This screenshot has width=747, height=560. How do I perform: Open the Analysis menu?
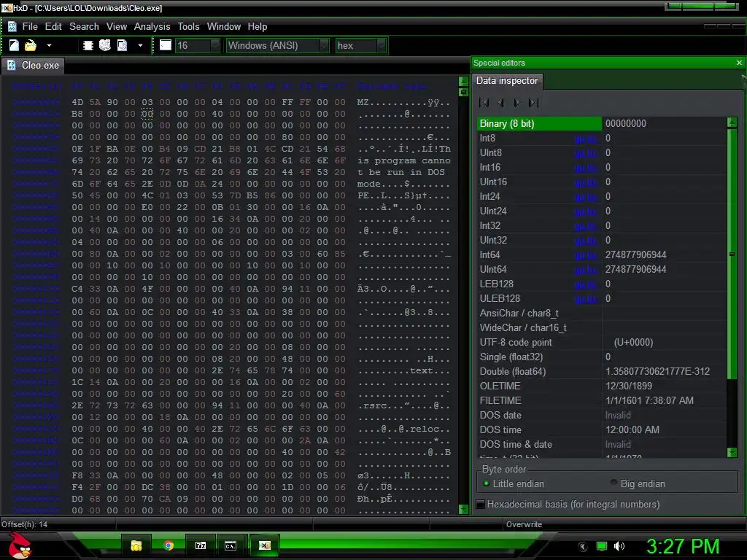pos(152,27)
